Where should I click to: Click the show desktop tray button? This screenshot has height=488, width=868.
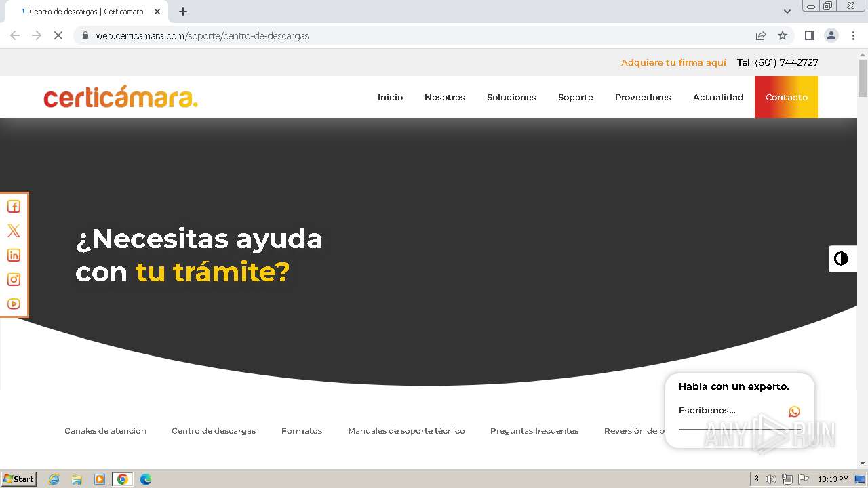tap(861, 479)
